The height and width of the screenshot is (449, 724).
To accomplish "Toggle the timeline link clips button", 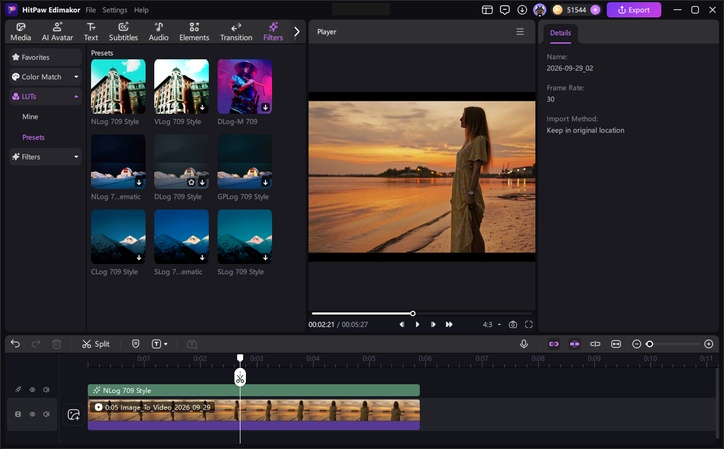I will 554,344.
